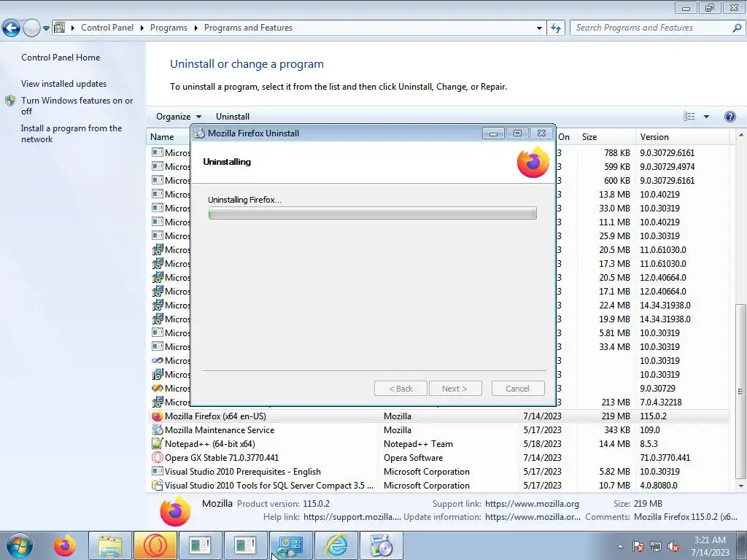
Task: Click the Back navigation arrow button
Action: pyautogui.click(x=12, y=28)
